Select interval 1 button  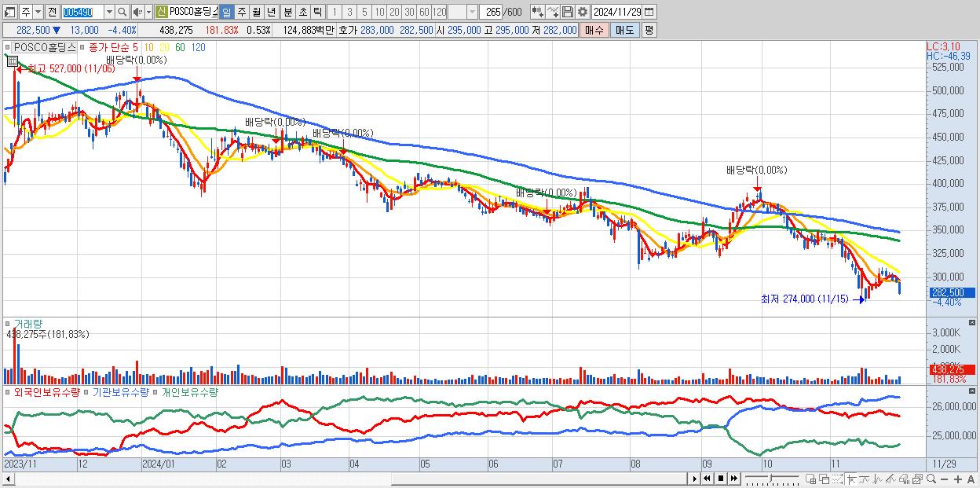coord(335,12)
